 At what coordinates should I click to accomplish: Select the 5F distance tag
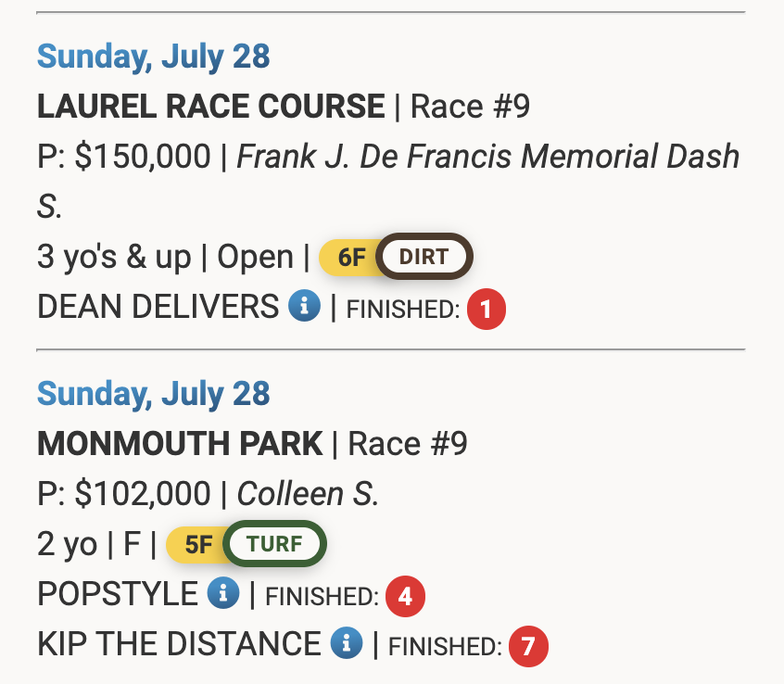(198, 545)
